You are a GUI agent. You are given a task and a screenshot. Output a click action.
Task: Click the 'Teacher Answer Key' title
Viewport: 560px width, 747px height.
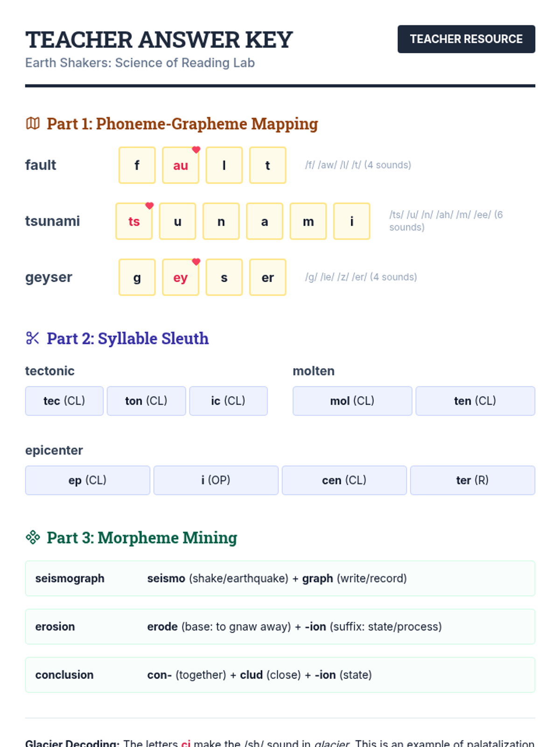[159, 40]
